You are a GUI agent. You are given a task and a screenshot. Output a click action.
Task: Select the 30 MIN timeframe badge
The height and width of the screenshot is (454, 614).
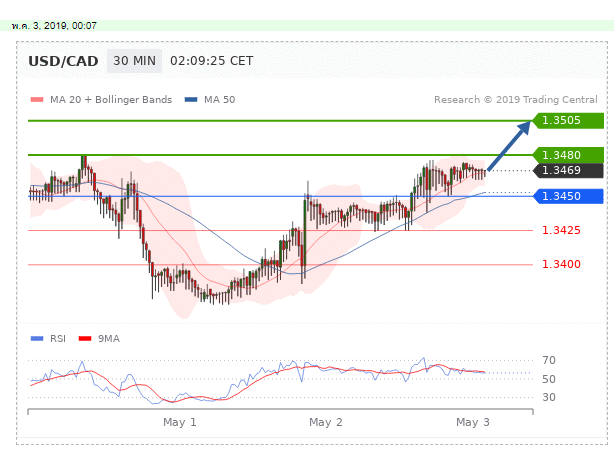[x=134, y=61]
